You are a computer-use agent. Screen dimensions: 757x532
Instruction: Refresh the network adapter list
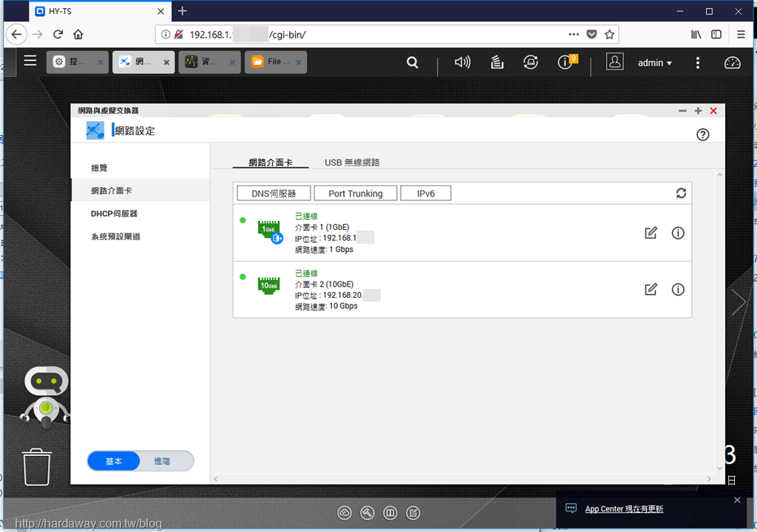pyautogui.click(x=681, y=193)
